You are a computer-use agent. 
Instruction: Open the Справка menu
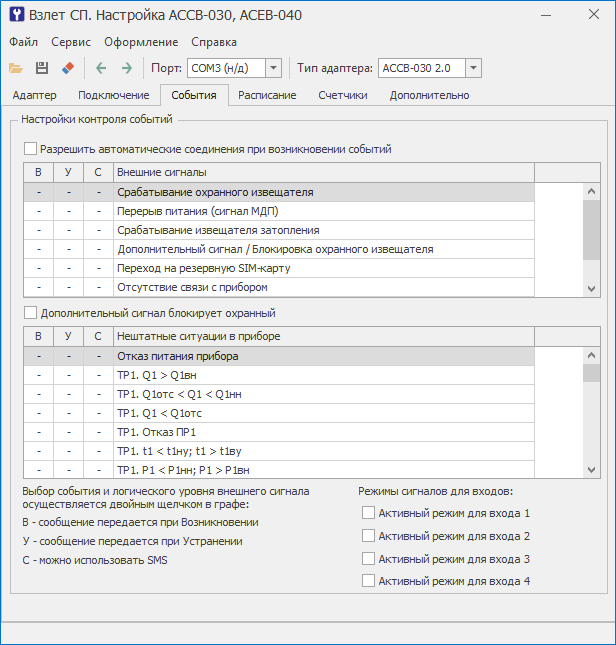[214, 42]
